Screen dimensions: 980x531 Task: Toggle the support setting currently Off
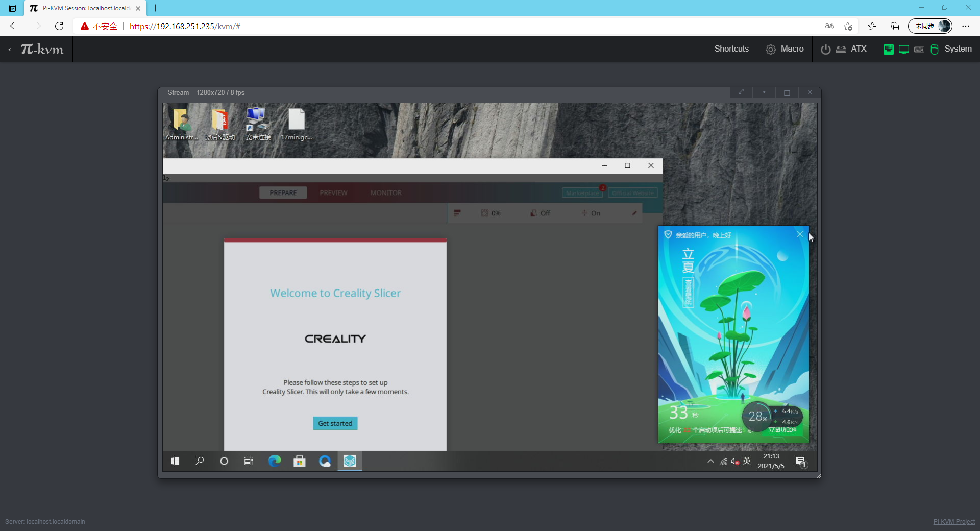540,213
